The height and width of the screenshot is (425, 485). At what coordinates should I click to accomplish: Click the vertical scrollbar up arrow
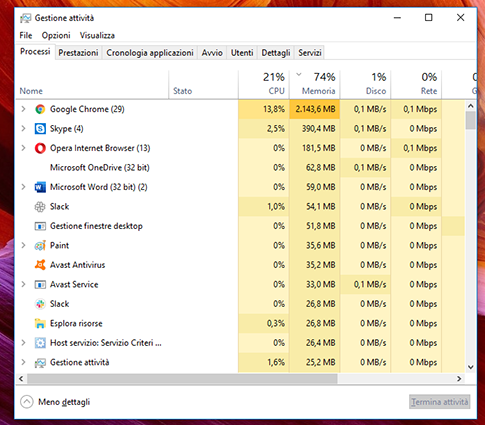(471, 106)
